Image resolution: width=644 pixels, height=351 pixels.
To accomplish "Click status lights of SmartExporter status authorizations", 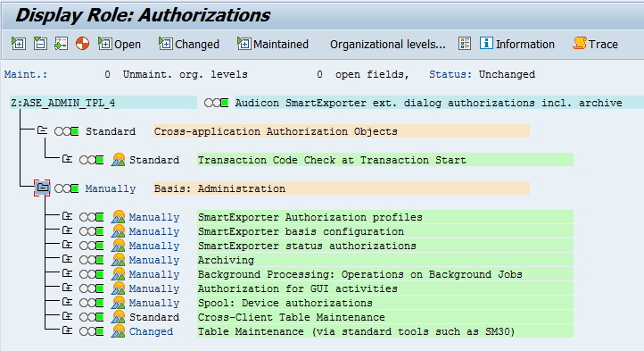I will coord(92,246).
